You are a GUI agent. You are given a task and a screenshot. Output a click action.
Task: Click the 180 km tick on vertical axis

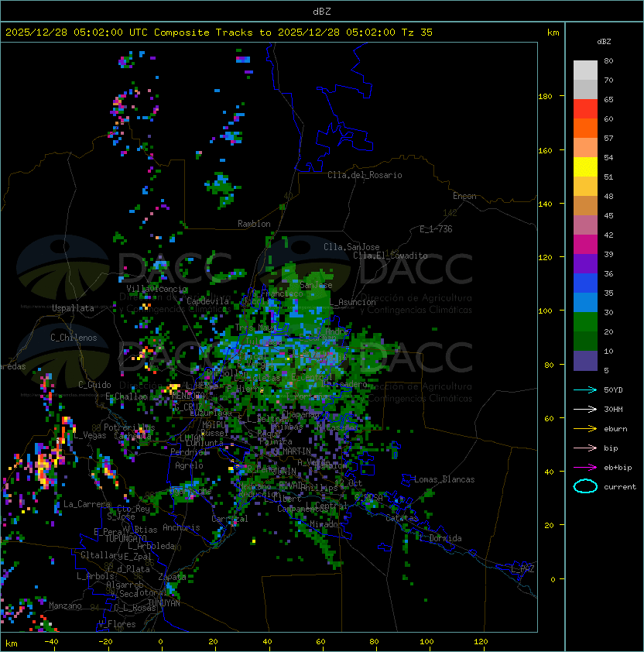click(545, 97)
